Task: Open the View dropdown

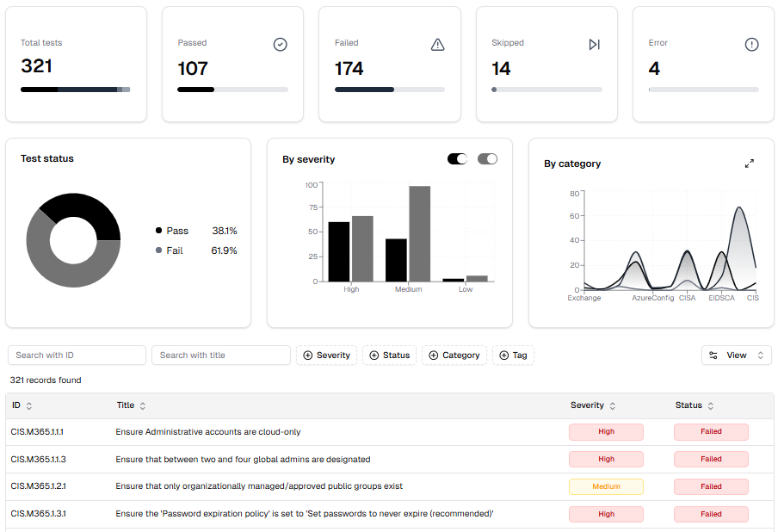Action: pos(736,356)
